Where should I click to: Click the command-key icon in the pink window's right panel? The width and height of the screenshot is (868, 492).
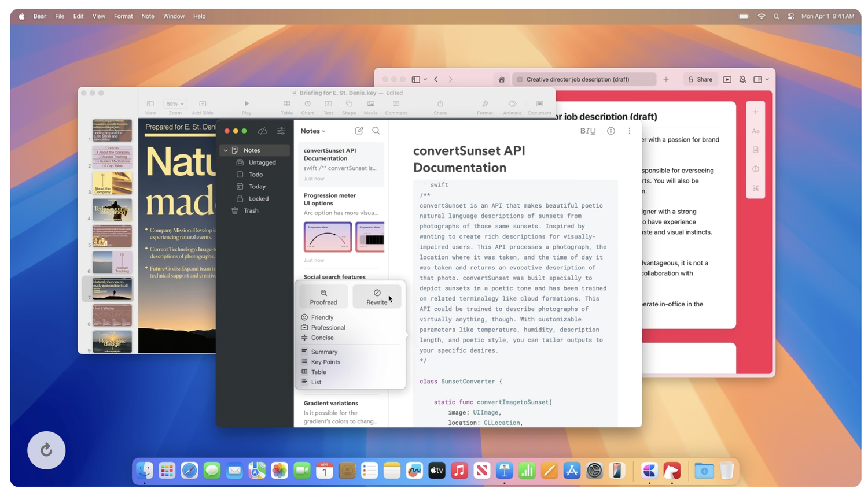coord(756,188)
